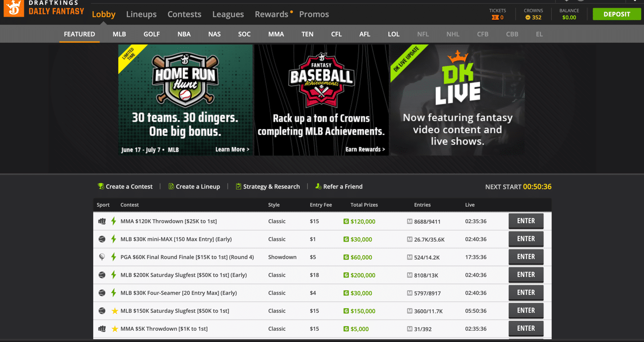Screen dimensions: 644x342
Task: Click the trophy icon beside Create a Contest
Action: (101, 186)
